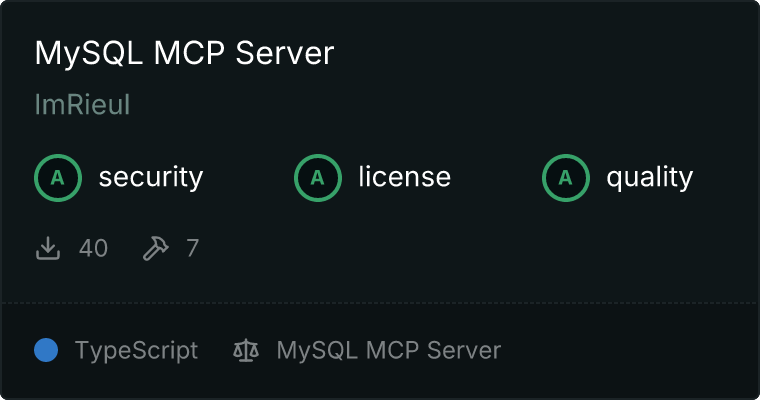Click the quality grade A badge

566,178
